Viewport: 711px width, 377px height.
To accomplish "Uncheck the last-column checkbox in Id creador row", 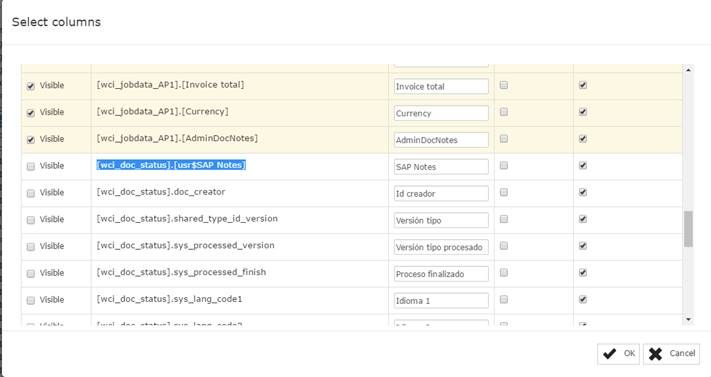I will point(583,192).
